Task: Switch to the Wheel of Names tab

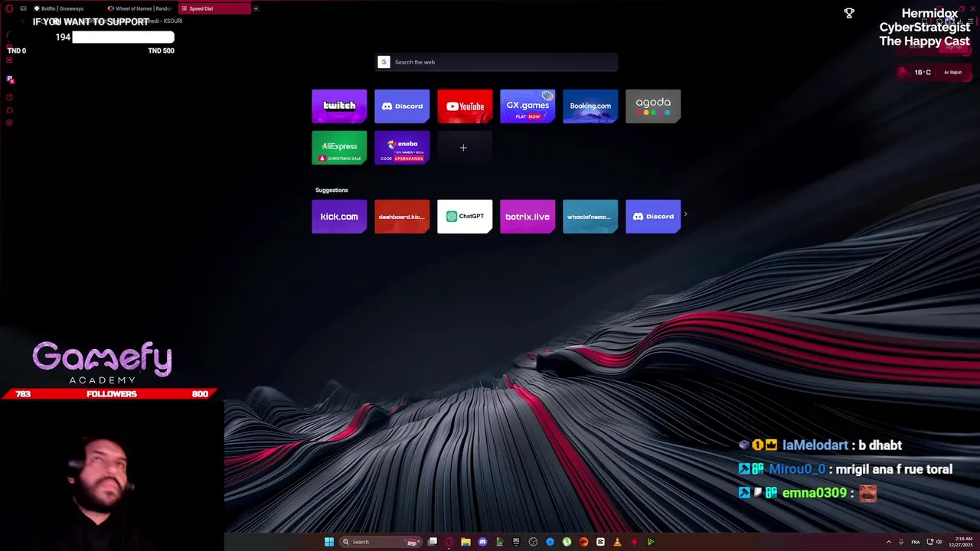Action: tap(139, 8)
